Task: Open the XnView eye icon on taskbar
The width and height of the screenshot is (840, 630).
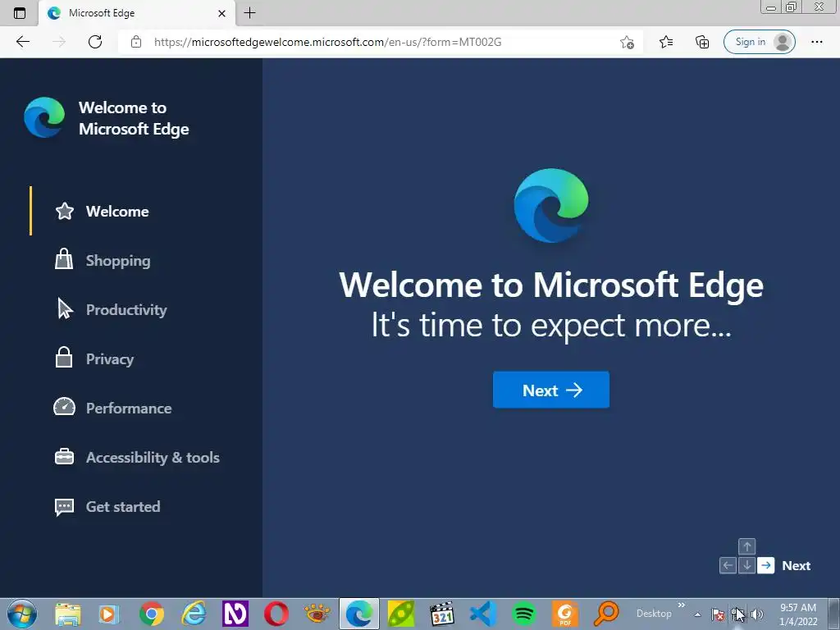Action: pyautogui.click(x=317, y=614)
